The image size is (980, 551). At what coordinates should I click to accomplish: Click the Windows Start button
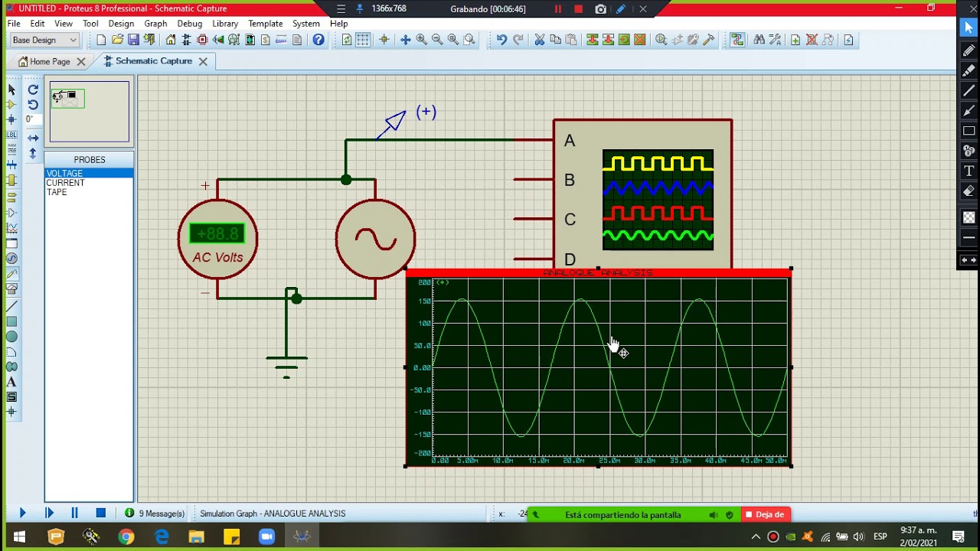coord(18,536)
